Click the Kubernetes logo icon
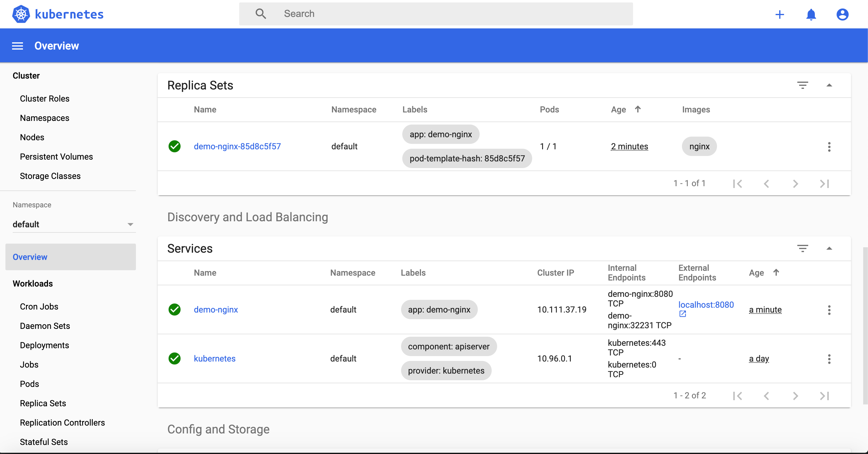The image size is (868, 454). click(21, 14)
